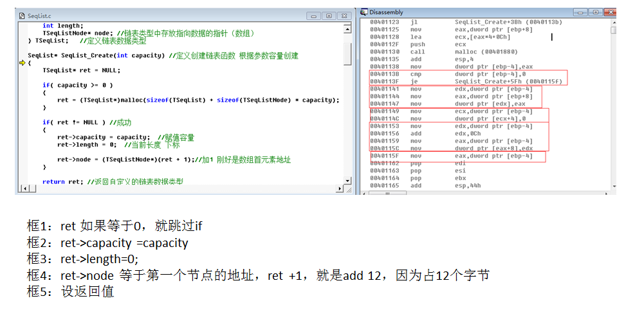This screenshot has height=312, width=644.
Task: Click disassembly line at address 00401141
Action: click(x=451, y=89)
